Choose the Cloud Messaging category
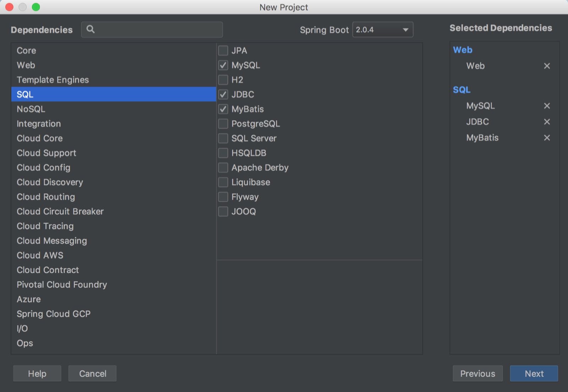568x392 pixels. pos(114,241)
